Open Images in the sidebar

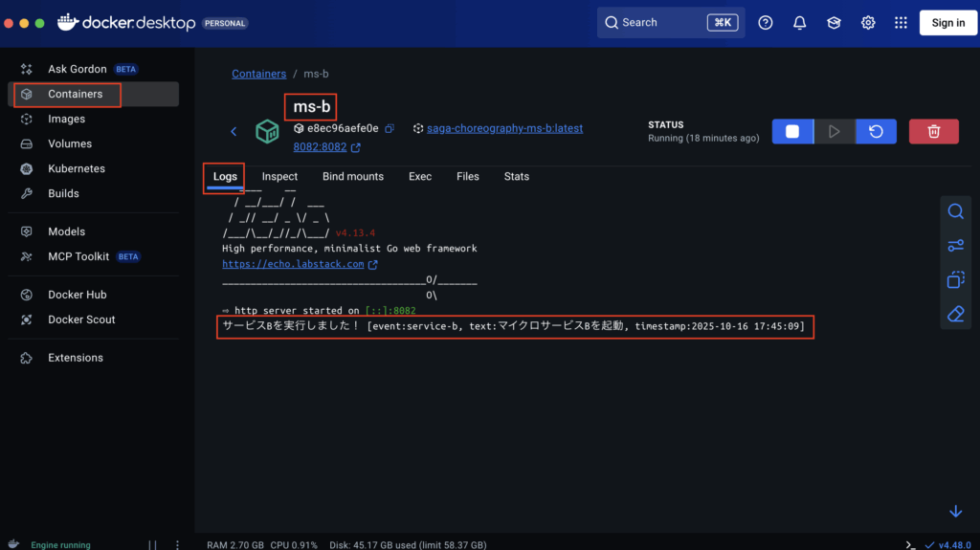point(66,120)
